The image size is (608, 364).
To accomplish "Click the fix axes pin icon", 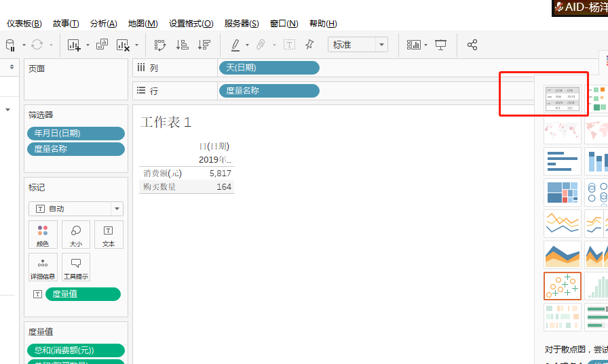I will [309, 45].
